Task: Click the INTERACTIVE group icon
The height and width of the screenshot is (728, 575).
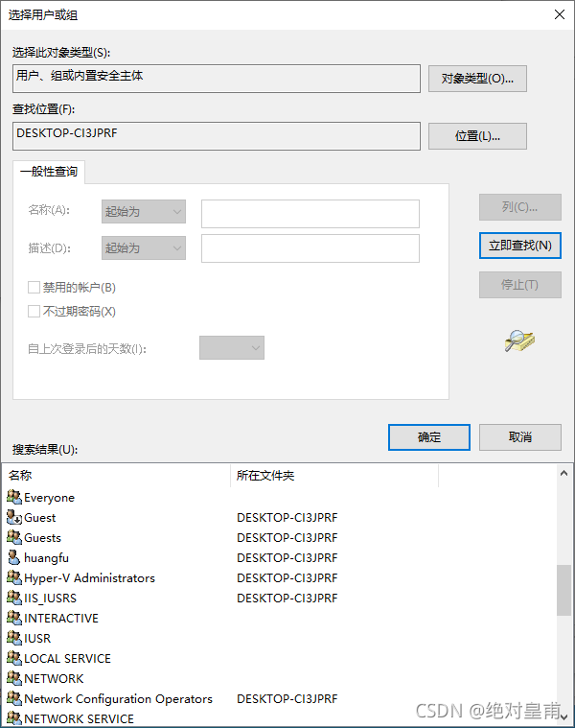Action: coord(14,618)
